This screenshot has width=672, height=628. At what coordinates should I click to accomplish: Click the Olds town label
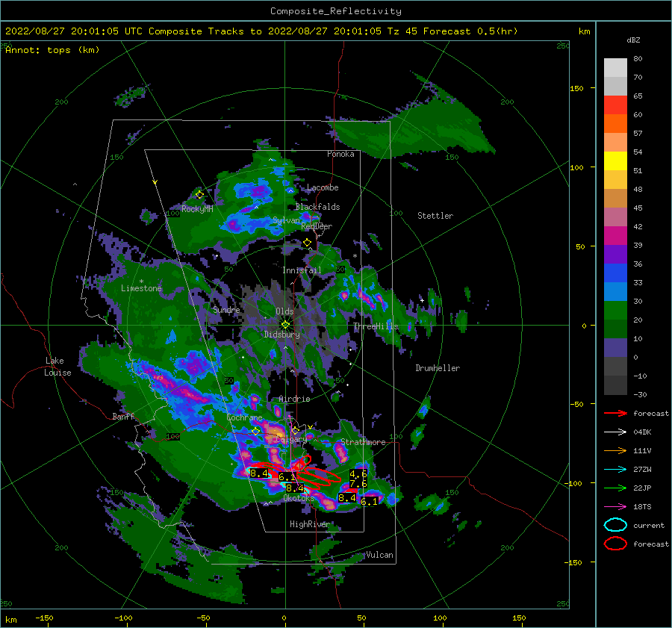(x=284, y=311)
